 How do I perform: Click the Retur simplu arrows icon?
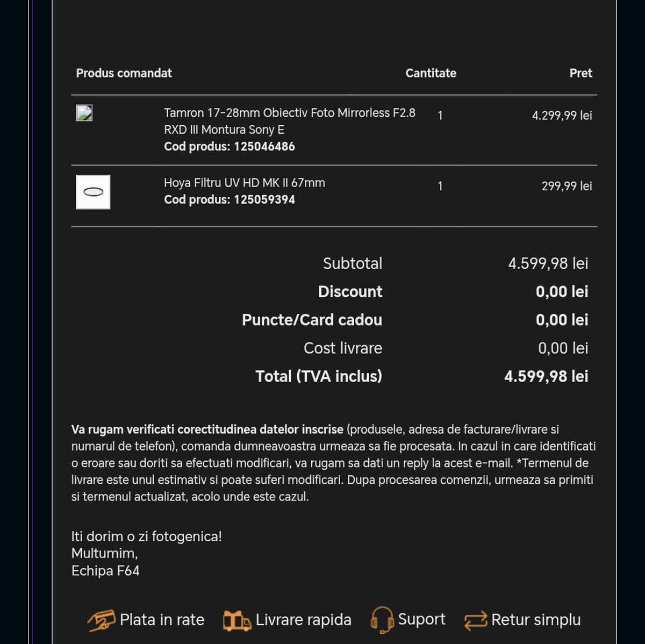pos(476,620)
